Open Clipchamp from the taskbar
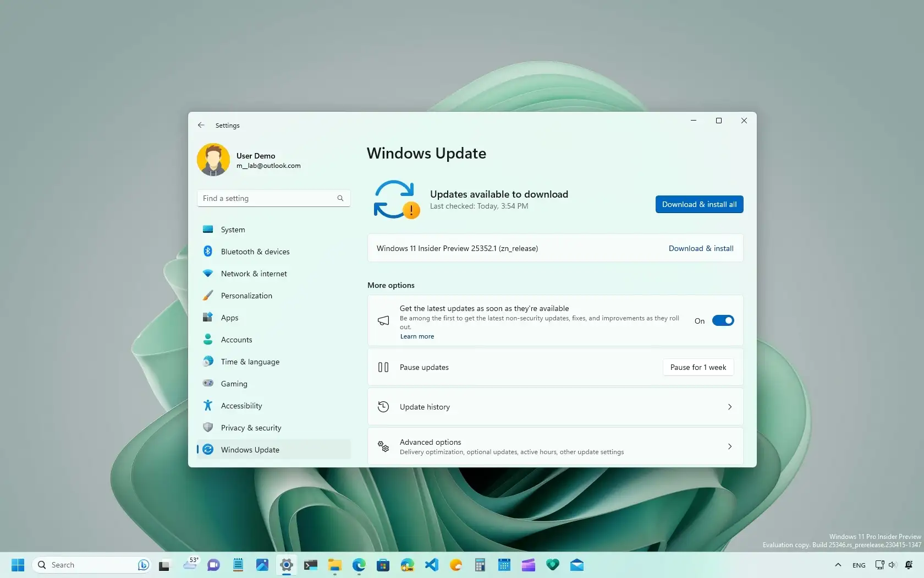The height and width of the screenshot is (578, 924). point(528,565)
